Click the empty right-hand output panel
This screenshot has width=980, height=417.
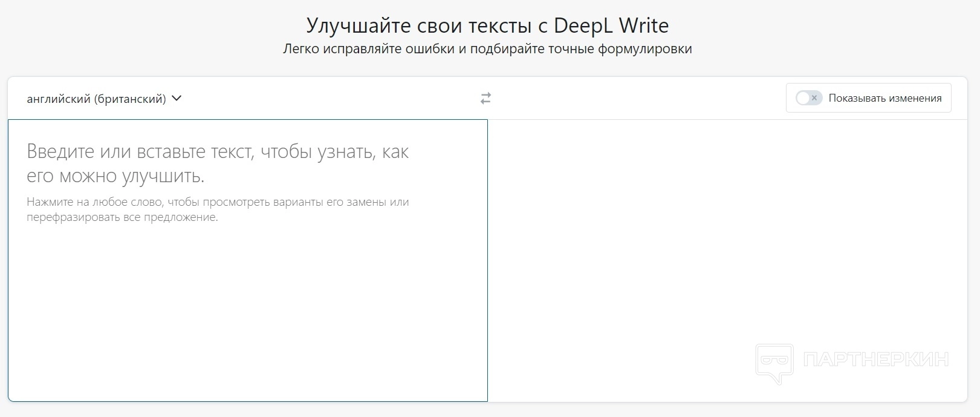725,242
